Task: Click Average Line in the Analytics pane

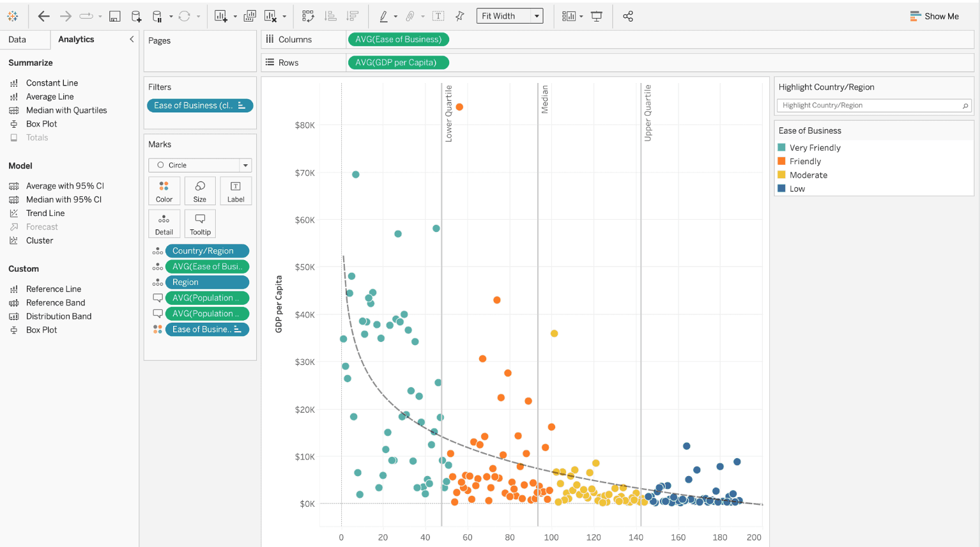Action: [x=50, y=96]
